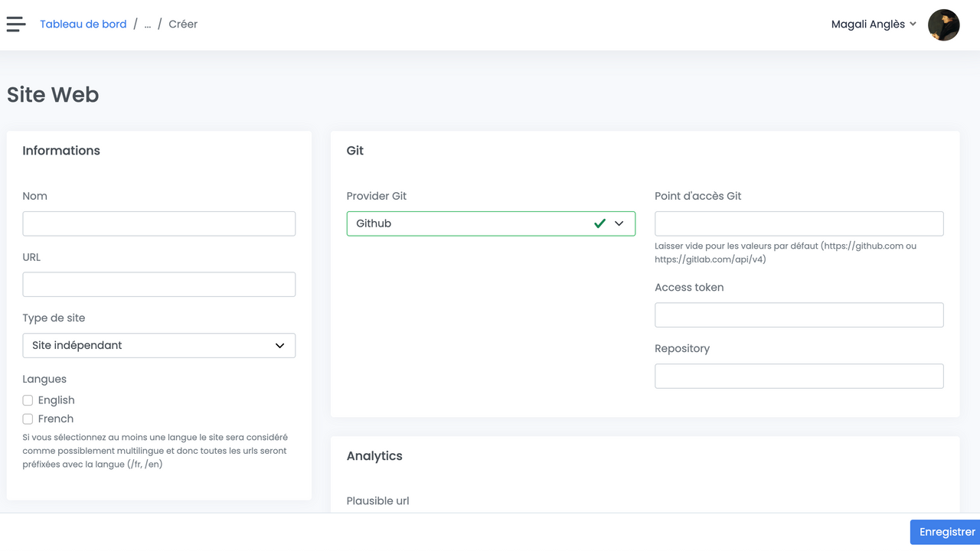Viewport: 980px width, 551px height.
Task: Click the ellipsis breadcrumb item
Action: 148,24
